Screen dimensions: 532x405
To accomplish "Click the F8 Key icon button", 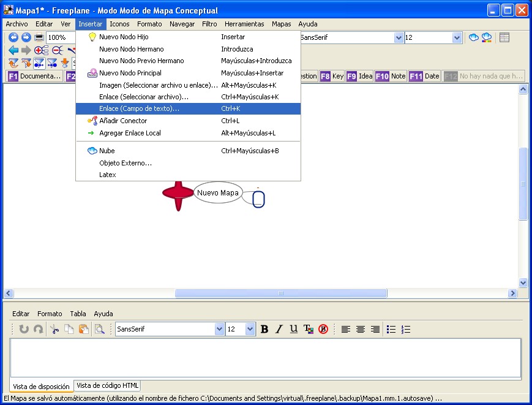I will pyautogui.click(x=332, y=76).
